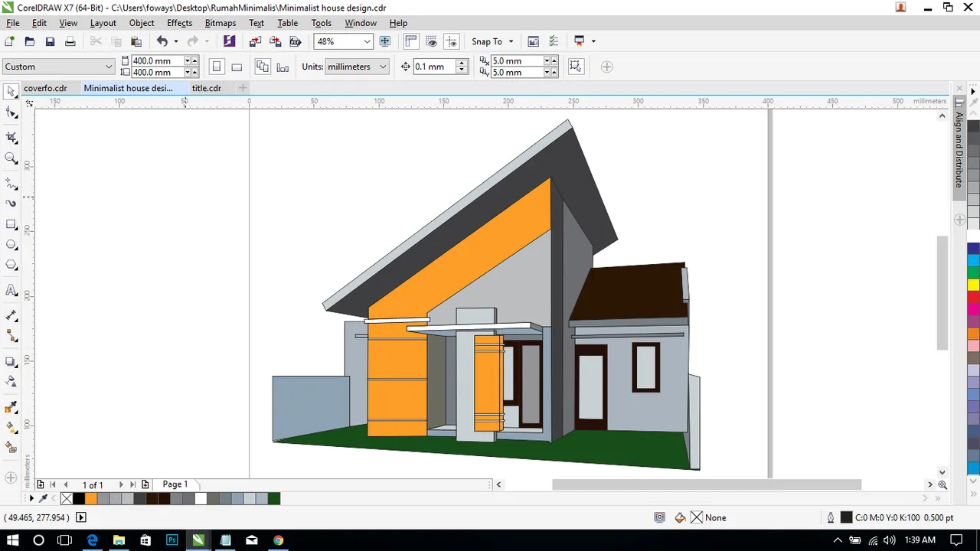Select the Rectangle tool
This screenshot has width=980, height=551.
point(11,225)
